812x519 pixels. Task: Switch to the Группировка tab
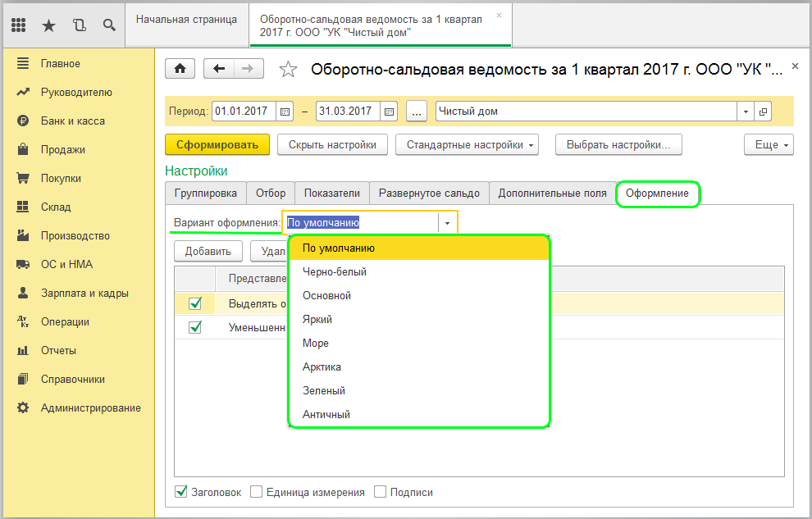tap(205, 193)
